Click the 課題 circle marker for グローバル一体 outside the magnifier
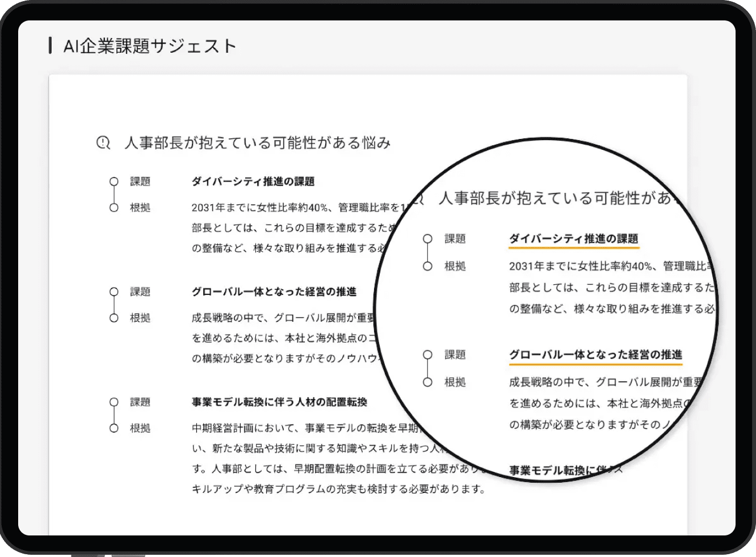Screen dimensions: 756x557 point(114,292)
